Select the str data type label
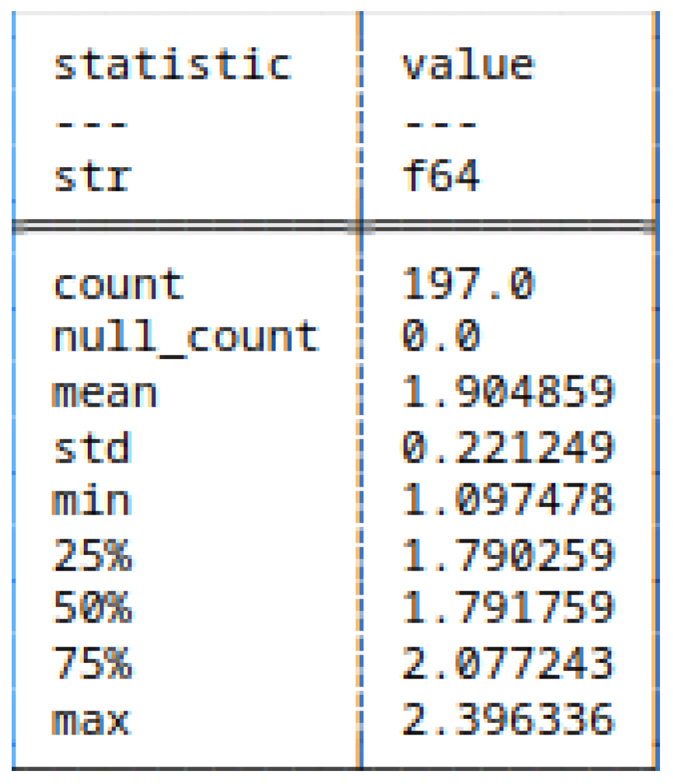 [x=92, y=177]
